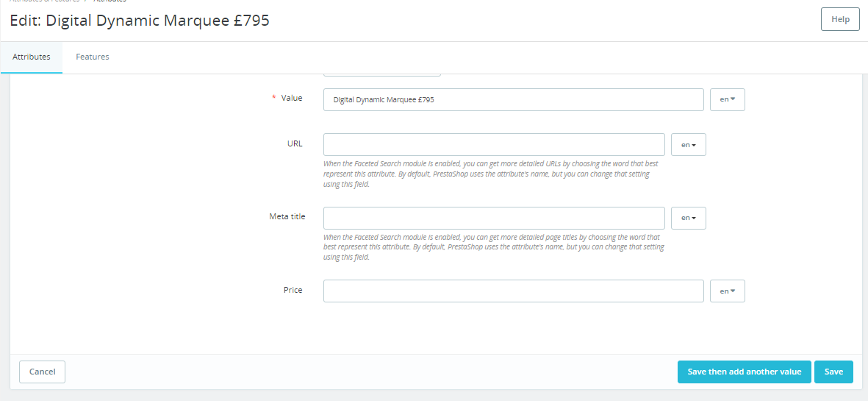
Task: Click the Value field label
Action: pos(291,98)
